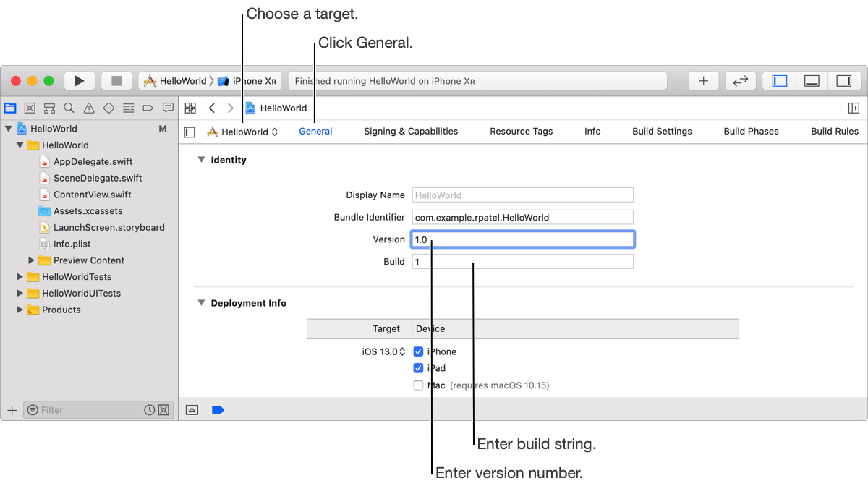Expand HelloWorldUITests group
This screenshot has height=486, width=868.
[x=20, y=294]
